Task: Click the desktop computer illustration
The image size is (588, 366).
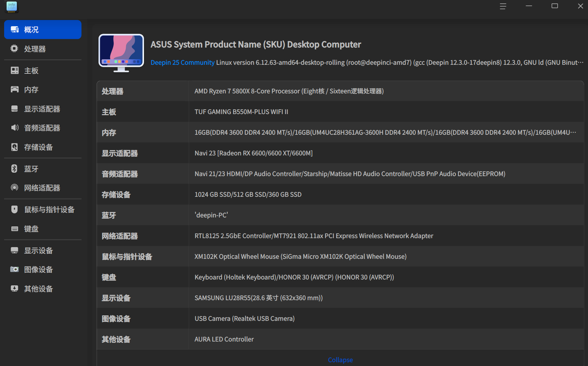Action: (x=121, y=53)
